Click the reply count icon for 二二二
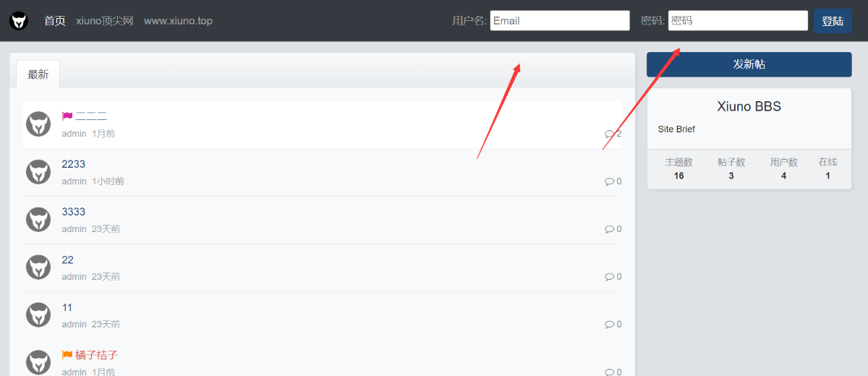 (x=609, y=134)
